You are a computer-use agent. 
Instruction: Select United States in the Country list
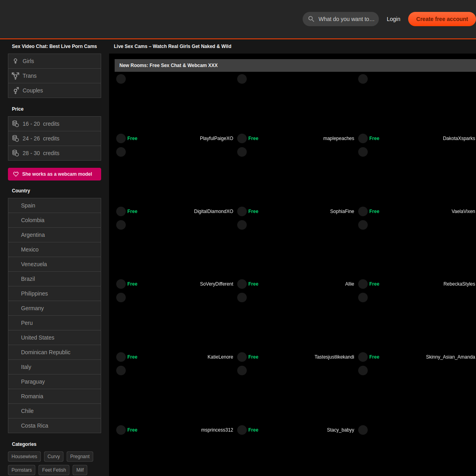(x=38, y=338)
